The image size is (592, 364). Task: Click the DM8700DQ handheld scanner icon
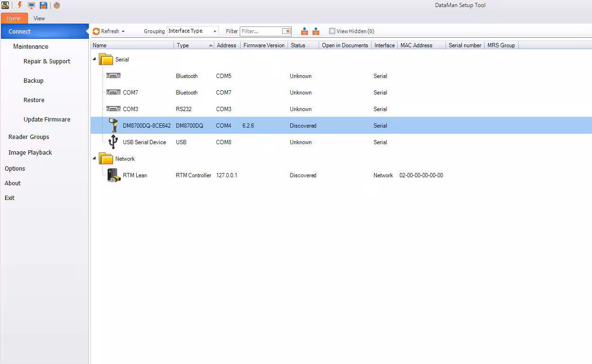tap(113, 125)
